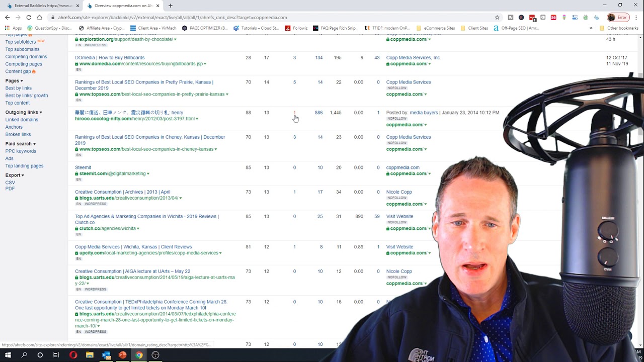
Task: Go back to the previous page
Action: pyautogui.click(x=7, y=17)
